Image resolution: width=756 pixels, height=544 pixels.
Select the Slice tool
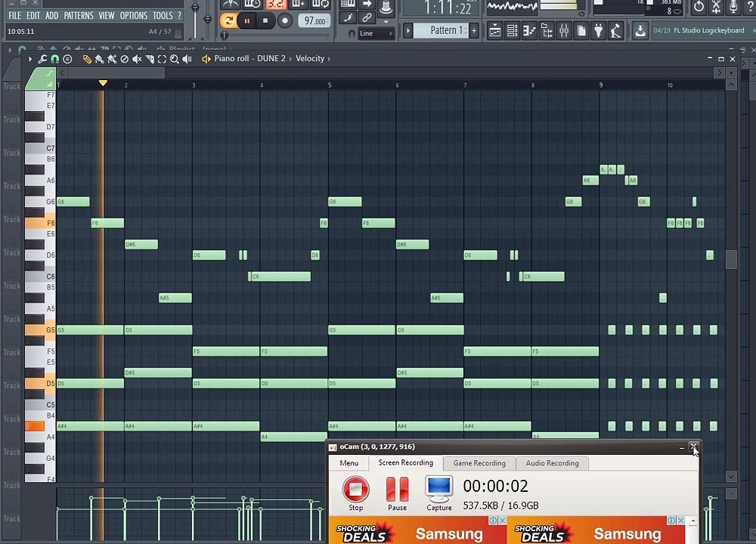point(150,59)
